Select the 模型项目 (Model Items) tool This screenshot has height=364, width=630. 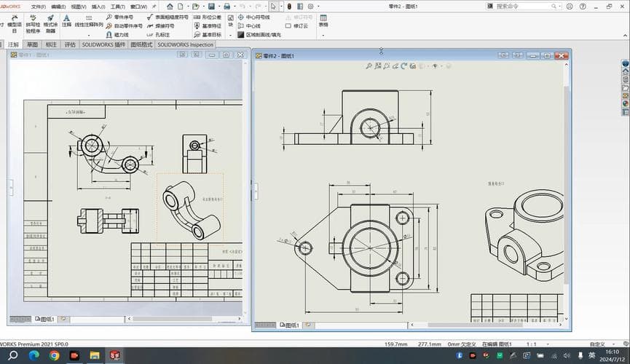click(15, 24)
